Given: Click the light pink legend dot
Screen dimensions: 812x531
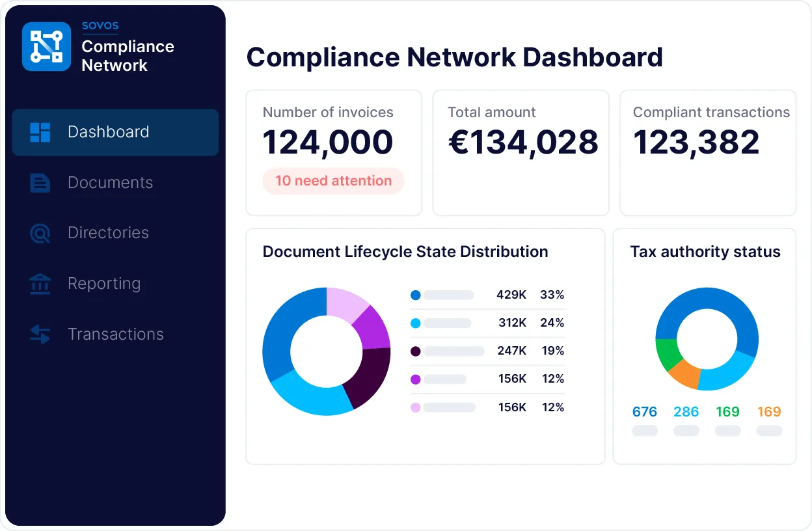Looking at the screenshot, I should click(416, 407).
